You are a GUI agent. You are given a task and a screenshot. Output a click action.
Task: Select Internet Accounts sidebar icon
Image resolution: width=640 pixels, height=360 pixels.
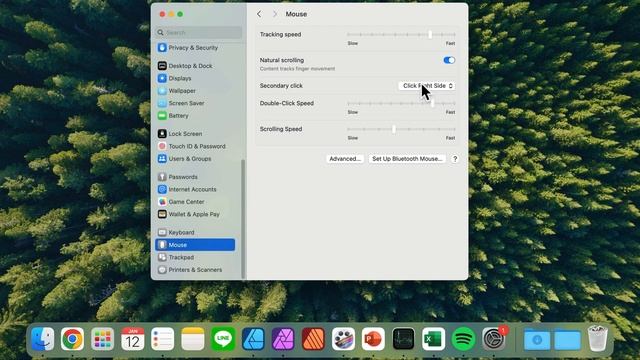[162, 189]
